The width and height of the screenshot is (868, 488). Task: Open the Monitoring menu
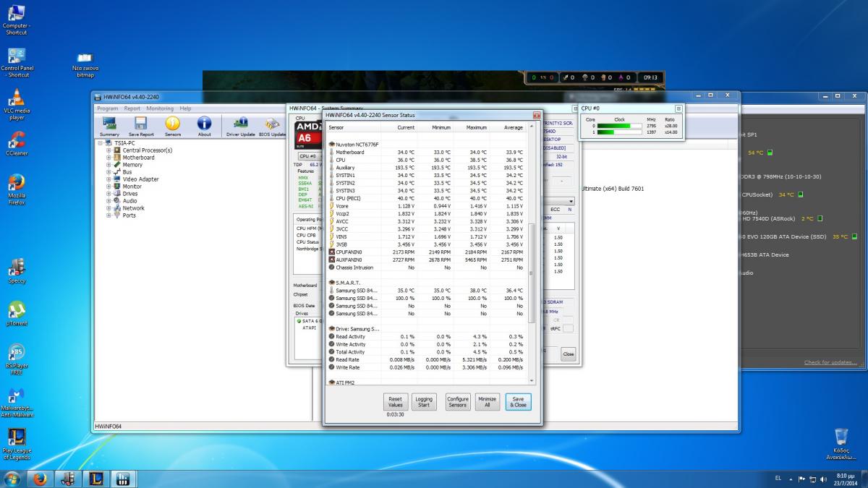pyautogui.click(x=160, y=108)
